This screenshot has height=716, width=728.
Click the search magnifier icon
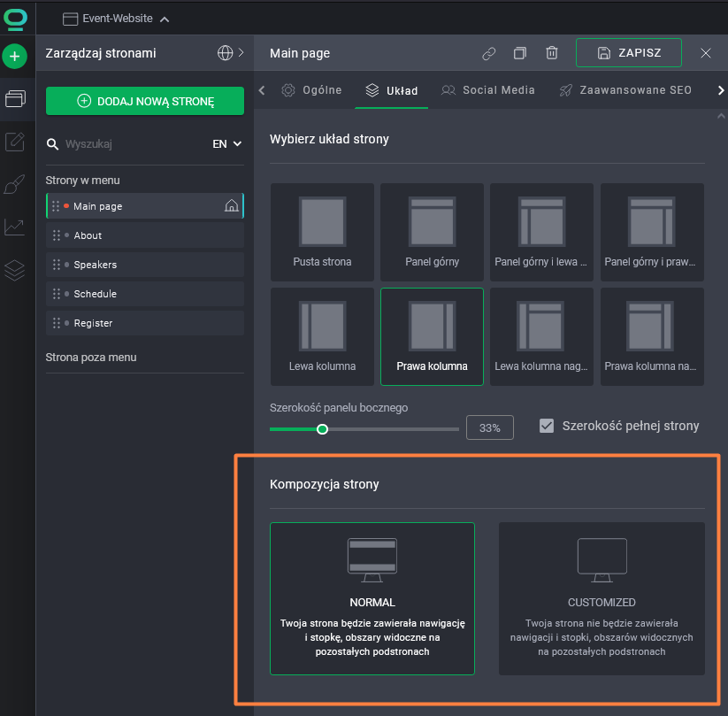pyautogui.click(x=52, y=144)
